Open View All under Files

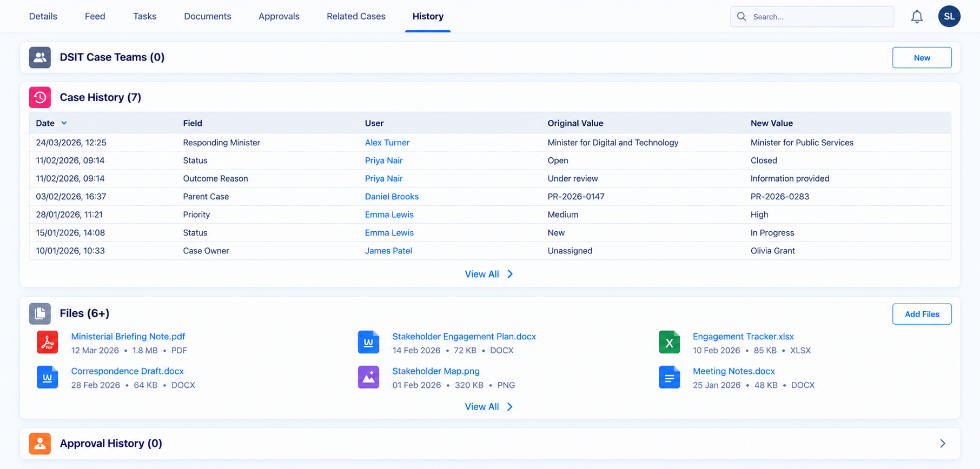tap(489, 407)
